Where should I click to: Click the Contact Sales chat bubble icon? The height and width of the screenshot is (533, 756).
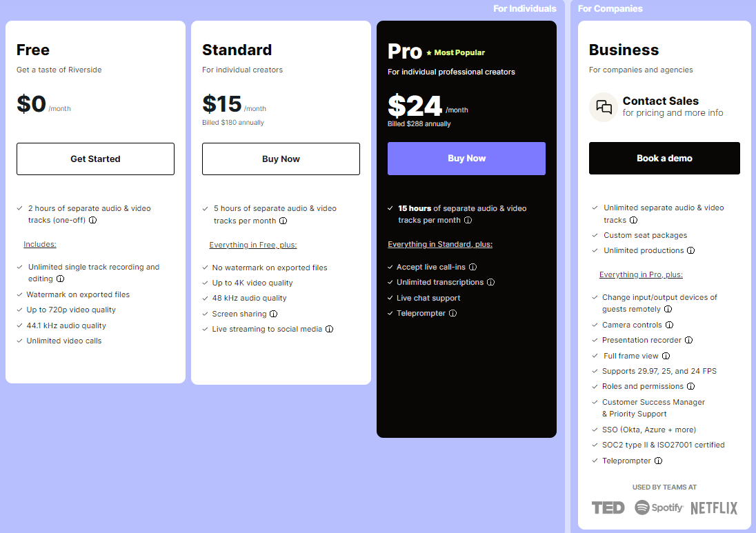tap(603, 107)
